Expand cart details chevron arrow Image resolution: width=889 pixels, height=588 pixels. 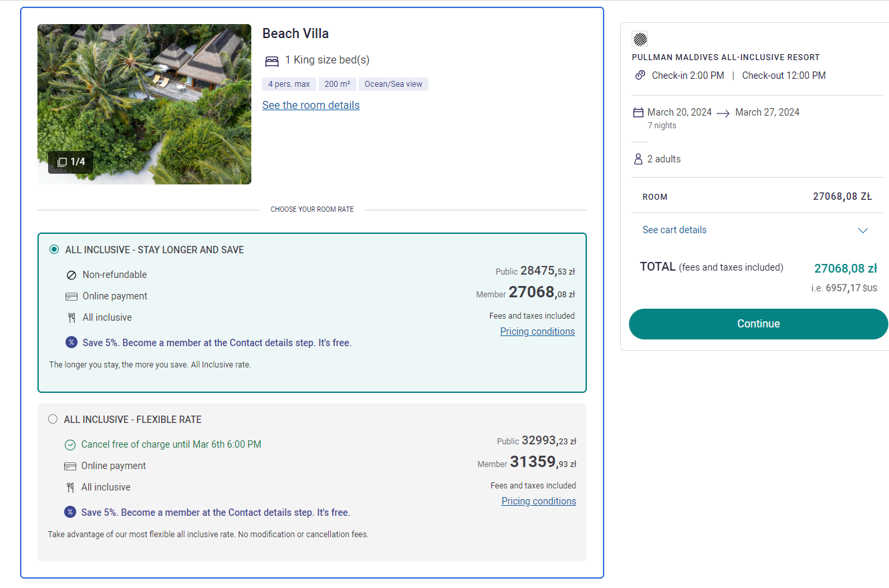(863, 231)
